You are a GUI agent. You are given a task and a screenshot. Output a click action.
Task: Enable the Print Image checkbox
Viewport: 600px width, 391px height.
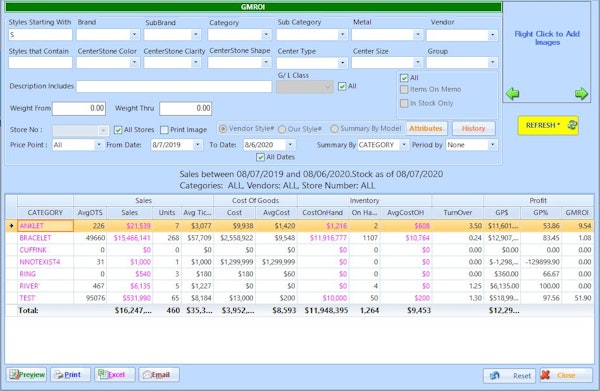pyautogui.click(x=165, y=130)
